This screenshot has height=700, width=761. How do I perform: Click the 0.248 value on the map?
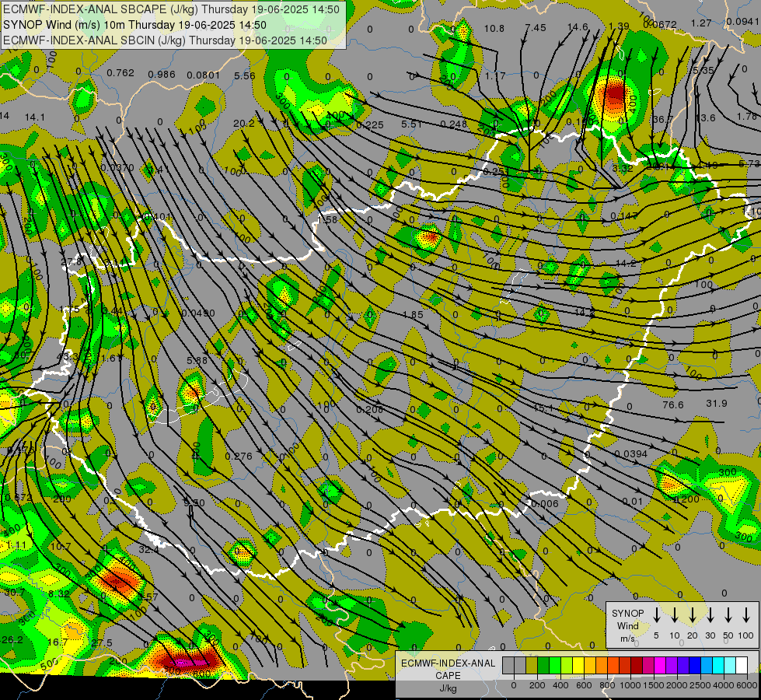coord(453,124)
